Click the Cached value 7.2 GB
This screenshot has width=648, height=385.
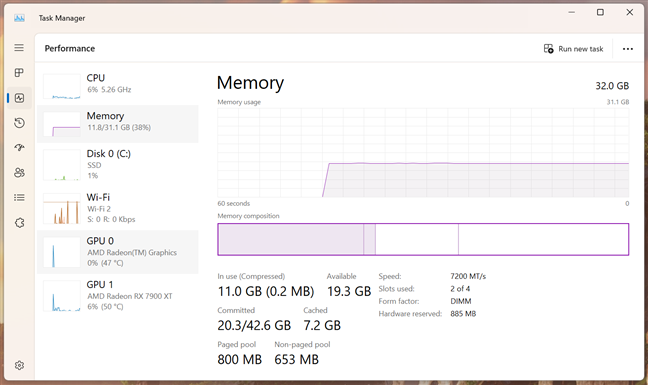click(322, 326)
